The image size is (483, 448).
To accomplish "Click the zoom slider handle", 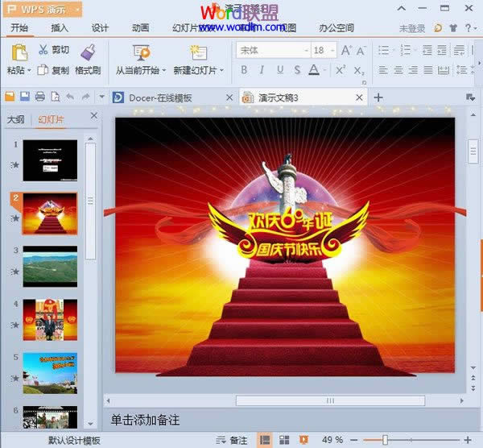I will pyautogui.click(x=385, y=440).
